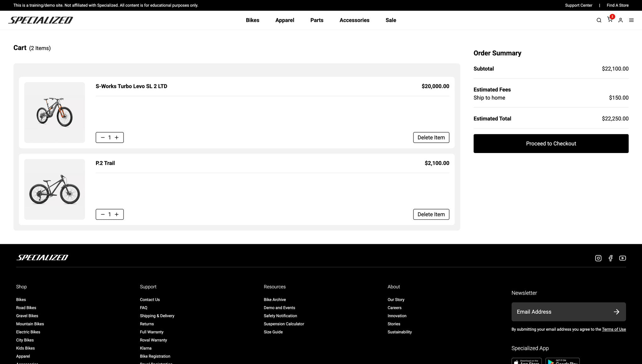
Task: Open the Apparel menu
Action: [285, 20]
